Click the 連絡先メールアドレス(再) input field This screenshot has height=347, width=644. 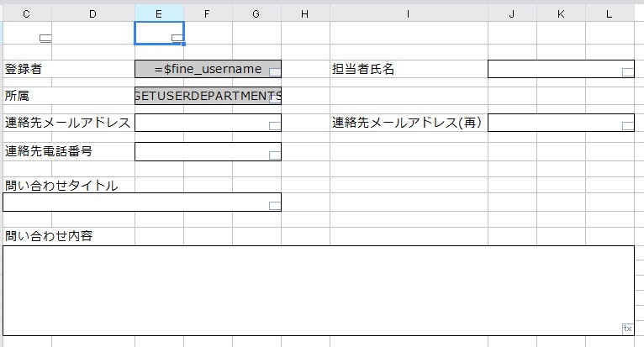coord(561,123)
